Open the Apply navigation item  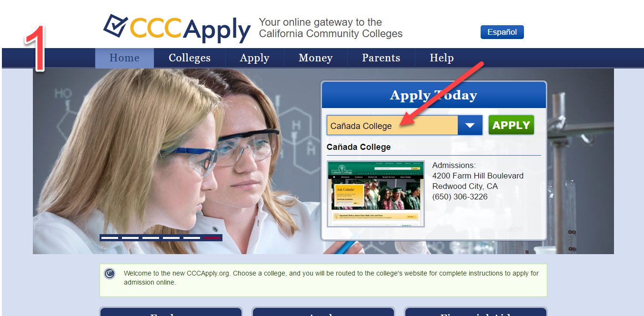pyautogui.click(x=255, y=58)
